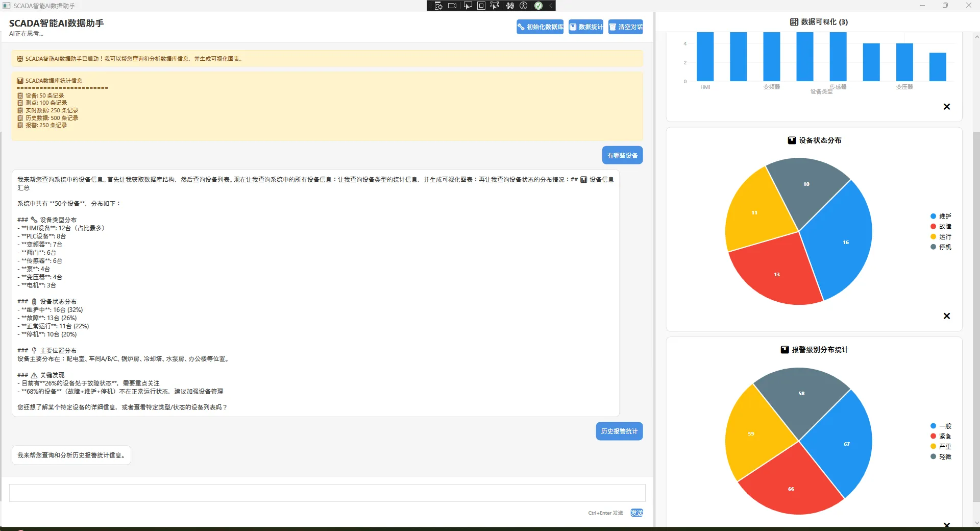This screenshot has width=980, height=531.
Task: Hide the 严重 series via the alarm chart legend
Action: (941, 446)
